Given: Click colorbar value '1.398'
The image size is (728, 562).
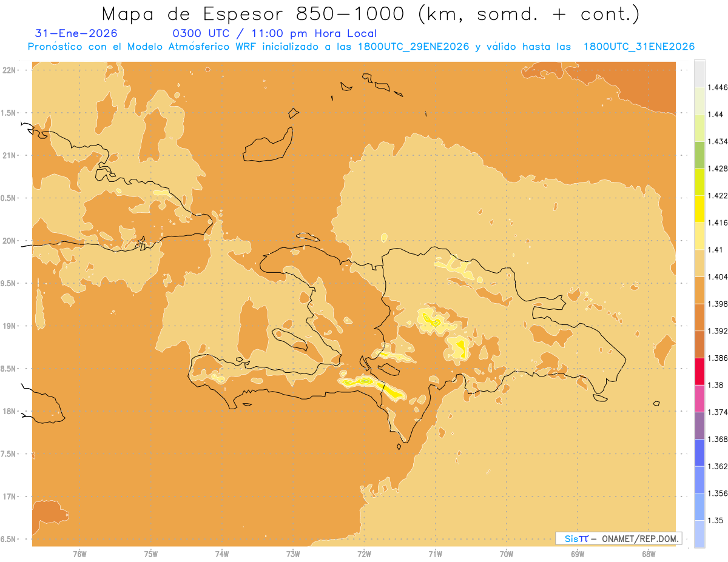Looking at the screenshot, I should click(719, 304).
